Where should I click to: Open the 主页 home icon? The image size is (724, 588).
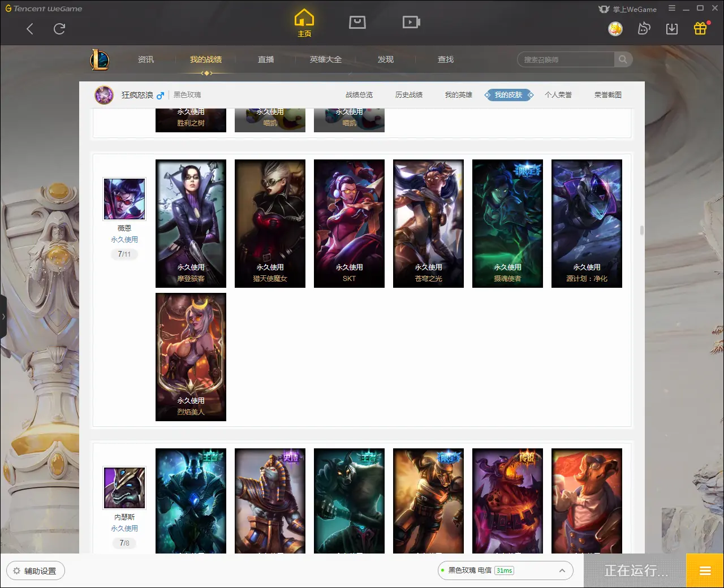pyautogui.click(x=304, y=23)
